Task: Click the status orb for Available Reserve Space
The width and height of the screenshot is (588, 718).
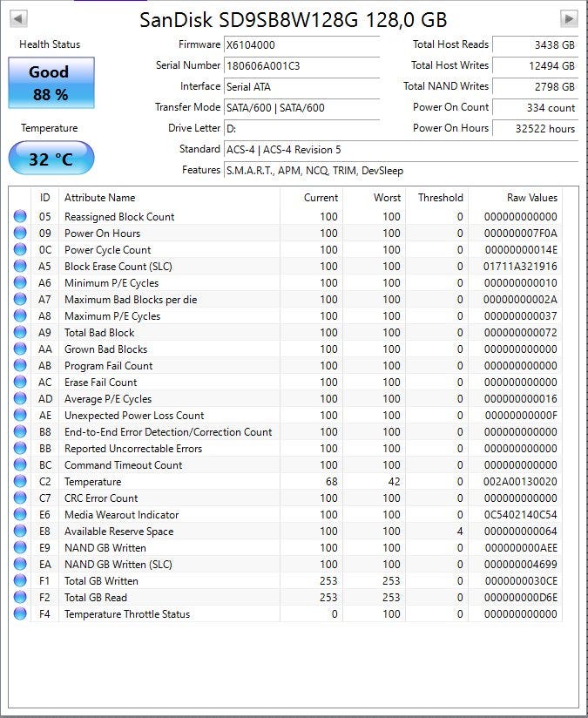Action: click(x=20, y=531)
